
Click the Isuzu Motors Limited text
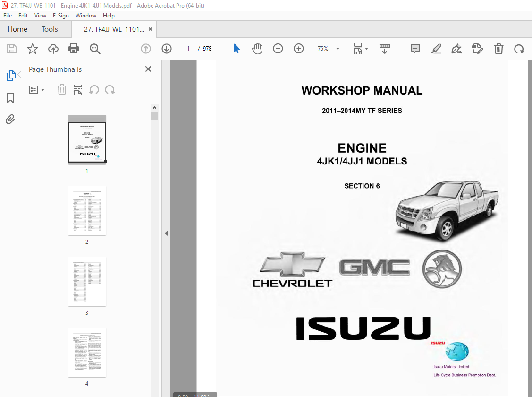pos(451,367)
